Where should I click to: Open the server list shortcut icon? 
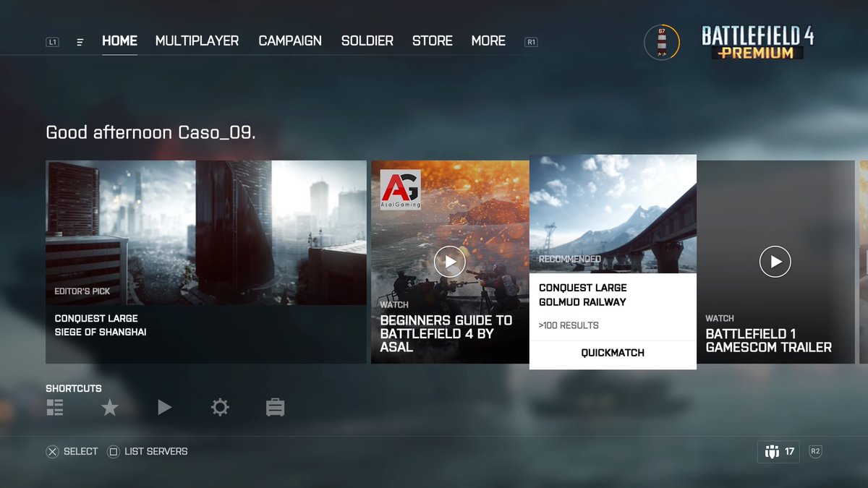[x=55, y=408]
